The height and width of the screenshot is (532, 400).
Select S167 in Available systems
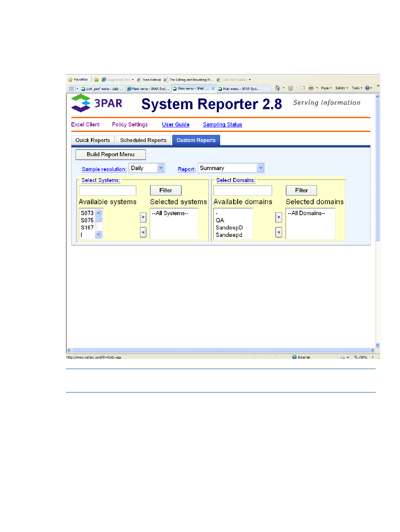[x=87, y=227]
